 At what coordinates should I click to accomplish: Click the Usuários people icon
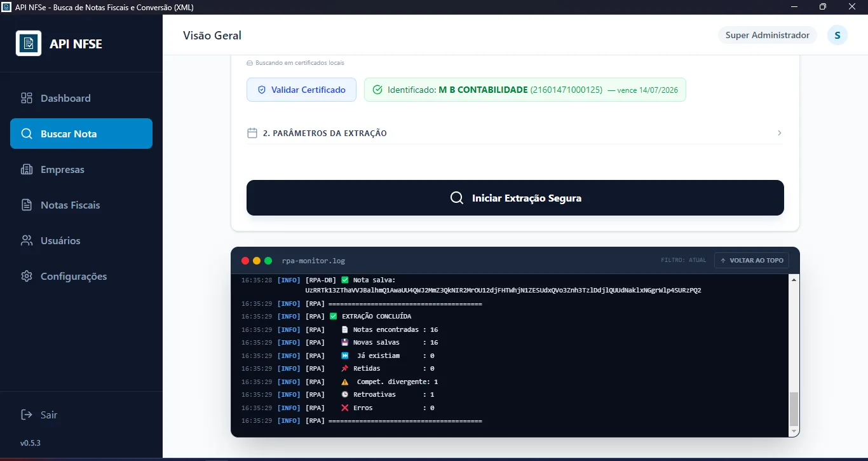point(27,240)
